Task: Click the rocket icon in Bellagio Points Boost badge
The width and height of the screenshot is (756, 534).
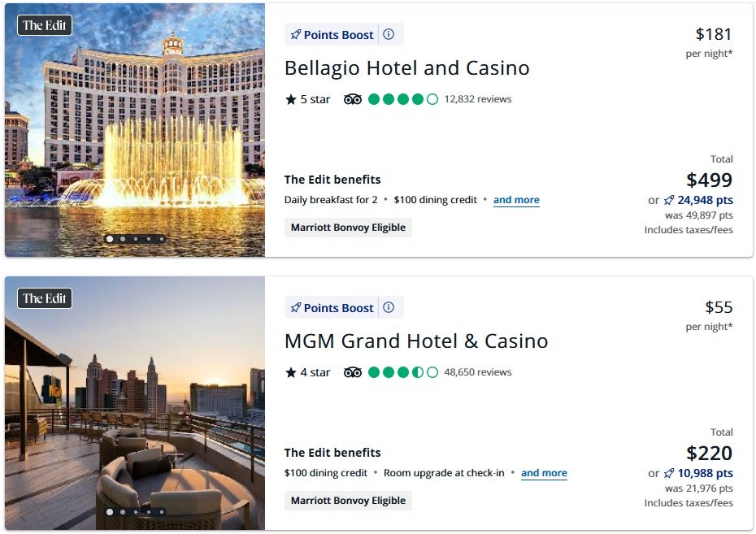Action: [x=296, y=35]
